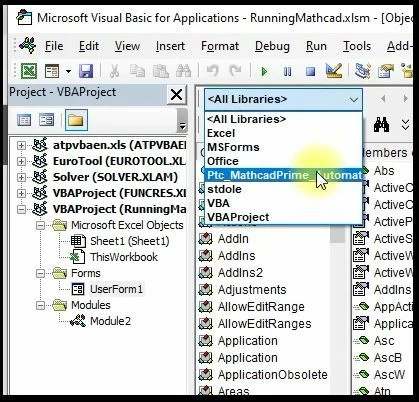Collapse the Microsoft Excel Objects folder
The width and height of the screenshot is (419, 402).
[x=40, y=225]
